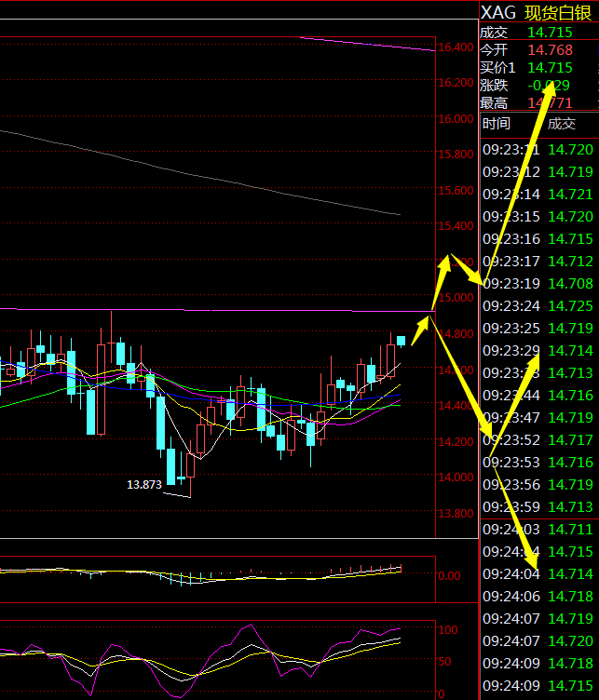Select the 09:23:12 tick at 14.719
This screenshot has height=700, width=599.
(x=538, y=172)
